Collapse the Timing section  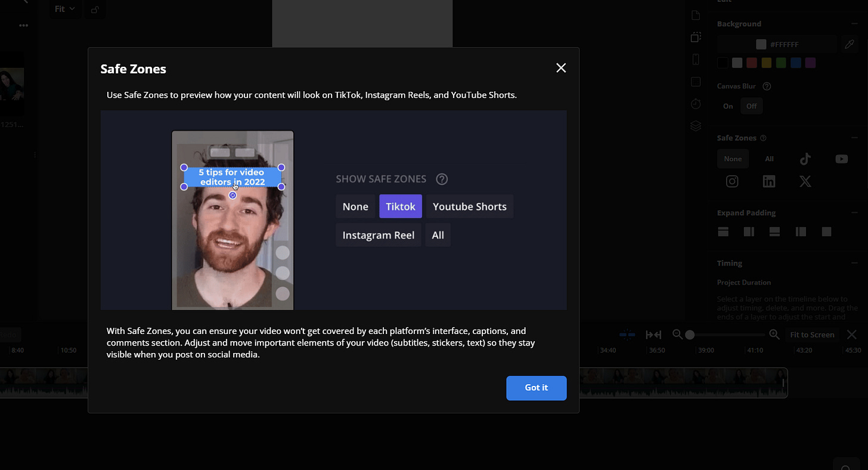(854, 263)
